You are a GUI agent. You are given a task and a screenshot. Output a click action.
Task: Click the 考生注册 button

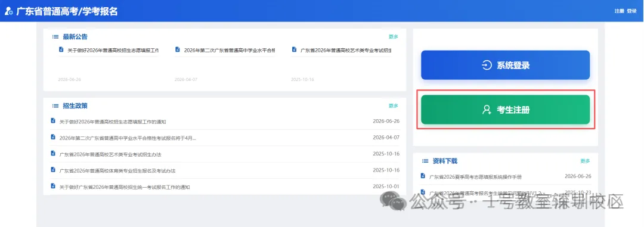pyautogui.click(x=505, y=110)
